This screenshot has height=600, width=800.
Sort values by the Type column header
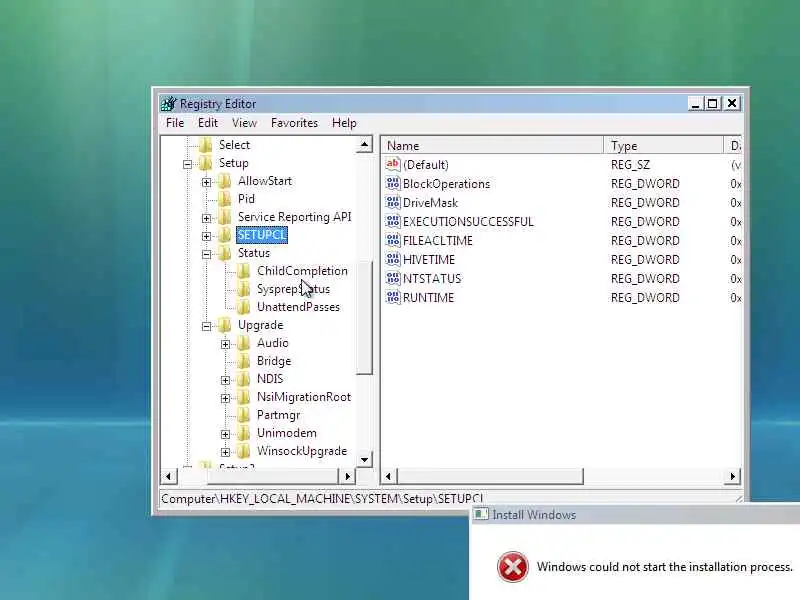coord(663,145)
